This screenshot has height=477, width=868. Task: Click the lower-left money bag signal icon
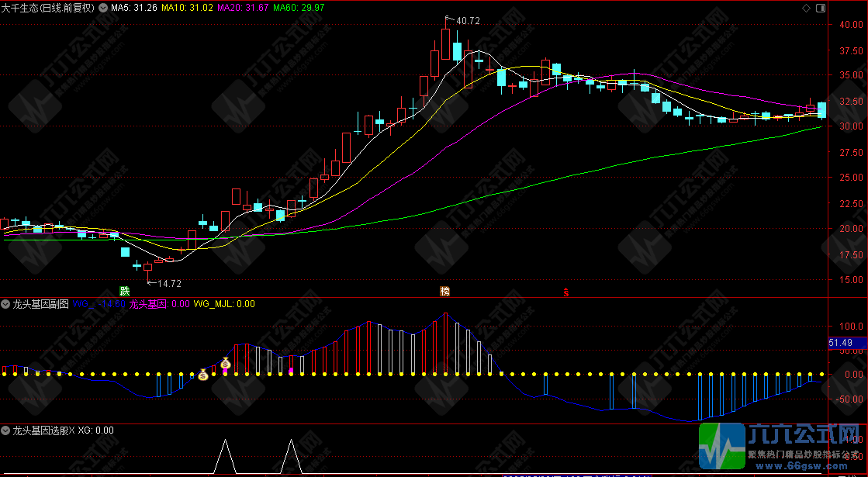pyautogui.click(x=202, y=375)
